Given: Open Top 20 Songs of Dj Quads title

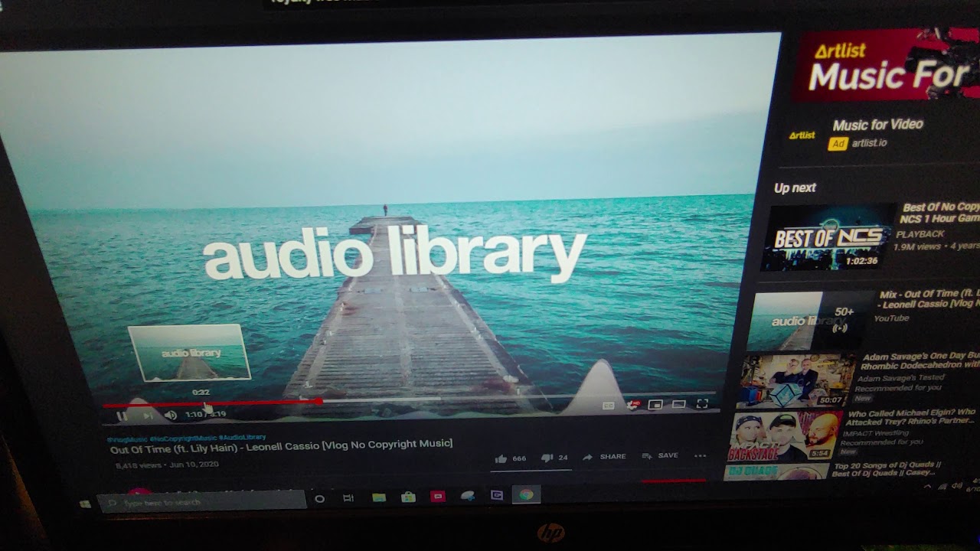Looking at the screenshot, I should click(887, 469).
